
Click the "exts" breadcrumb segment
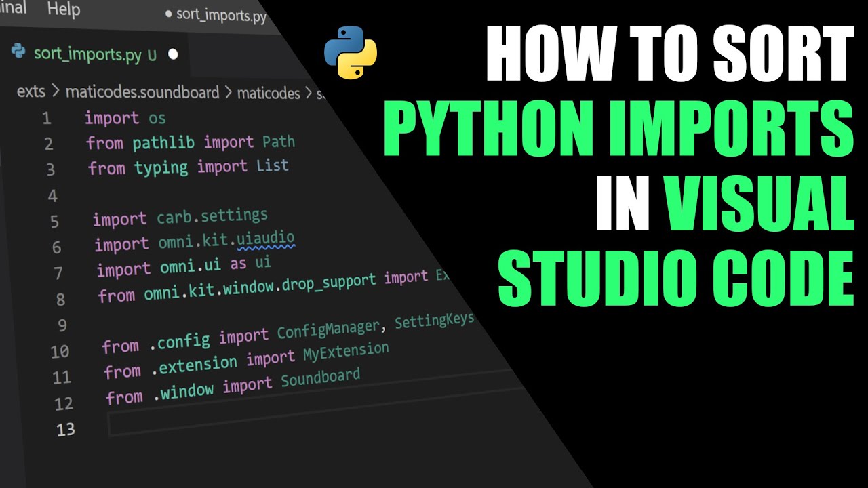(31, 91)
